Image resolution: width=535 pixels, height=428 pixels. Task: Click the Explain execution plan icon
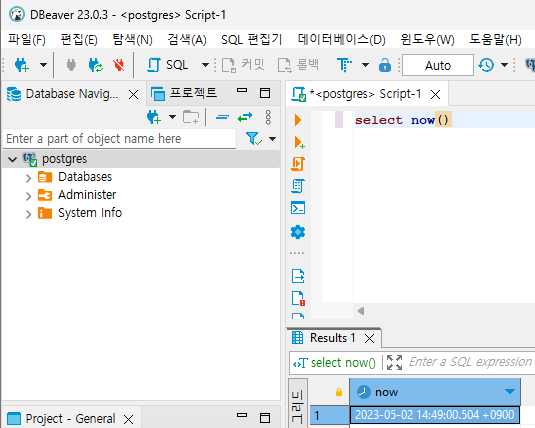point(298,186)
